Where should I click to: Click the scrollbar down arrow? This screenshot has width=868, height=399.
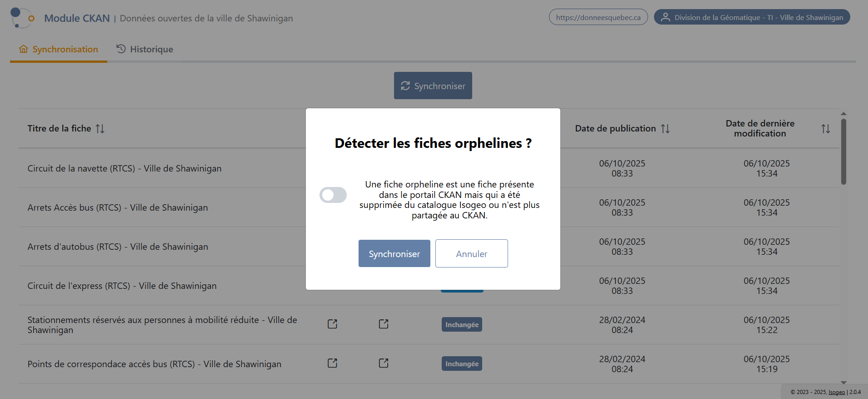pyautogui.click(x=843, y=383)
